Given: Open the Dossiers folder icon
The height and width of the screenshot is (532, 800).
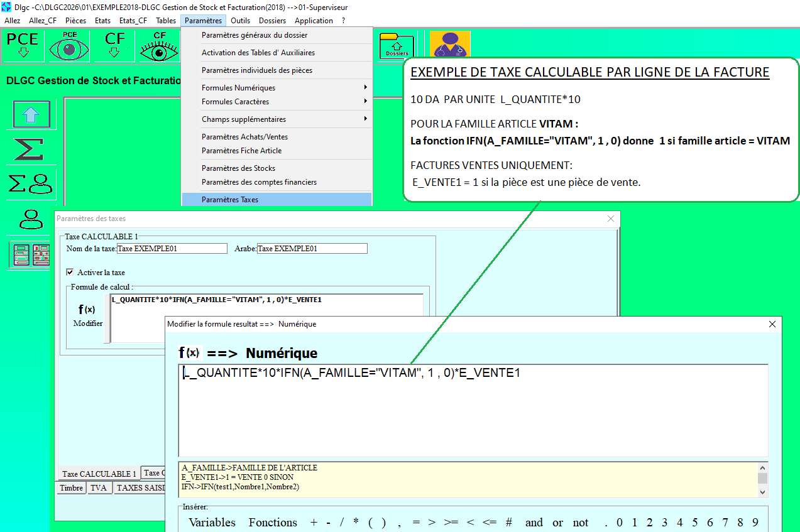Looking at the screenshot, I should [397, 46].
